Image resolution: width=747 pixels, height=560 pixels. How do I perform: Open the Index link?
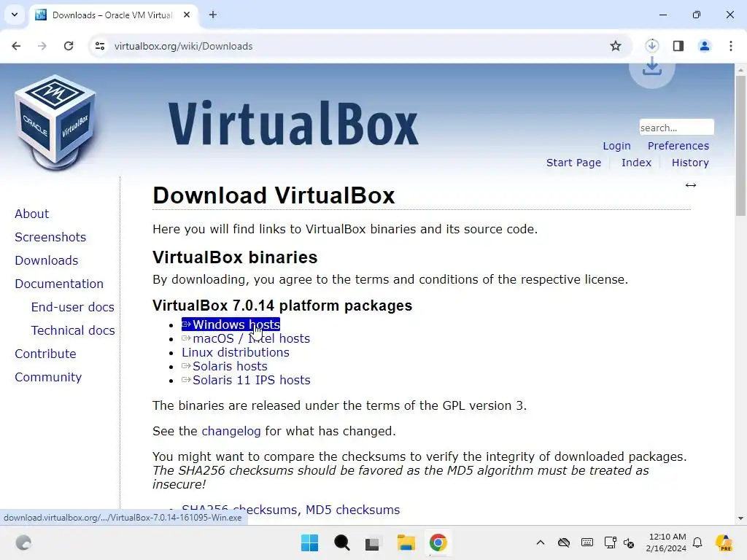coord(636,163)
